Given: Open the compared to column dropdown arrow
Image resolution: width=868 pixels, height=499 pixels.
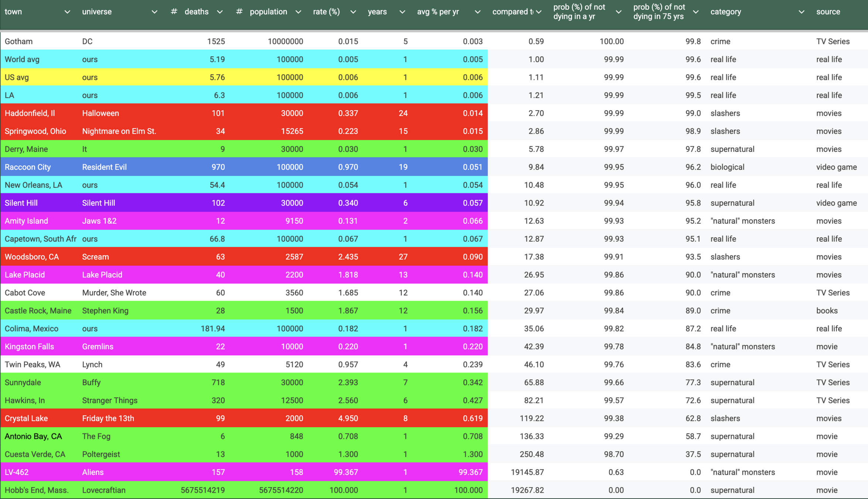Looking at the screenshot, I should coord(539,12).
